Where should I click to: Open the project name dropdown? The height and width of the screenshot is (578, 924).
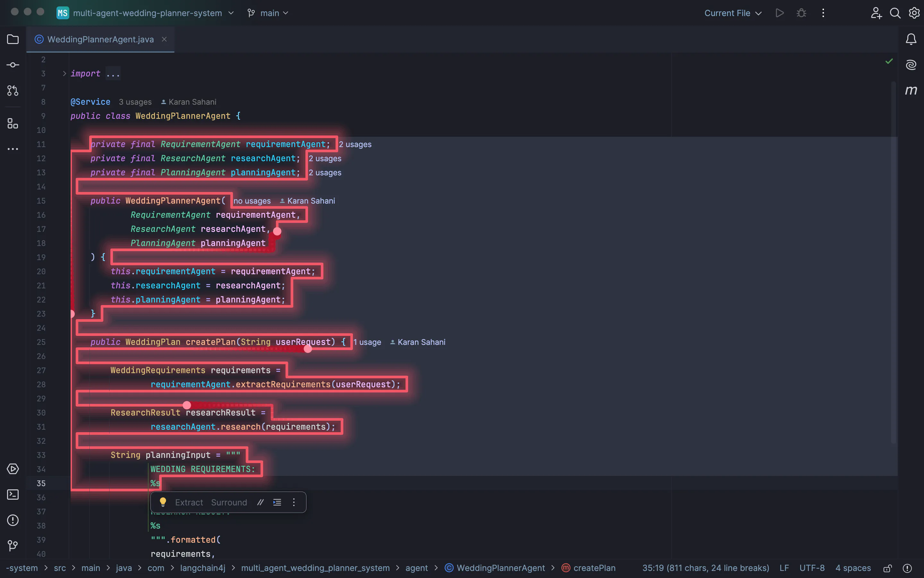tap(153, 13)
